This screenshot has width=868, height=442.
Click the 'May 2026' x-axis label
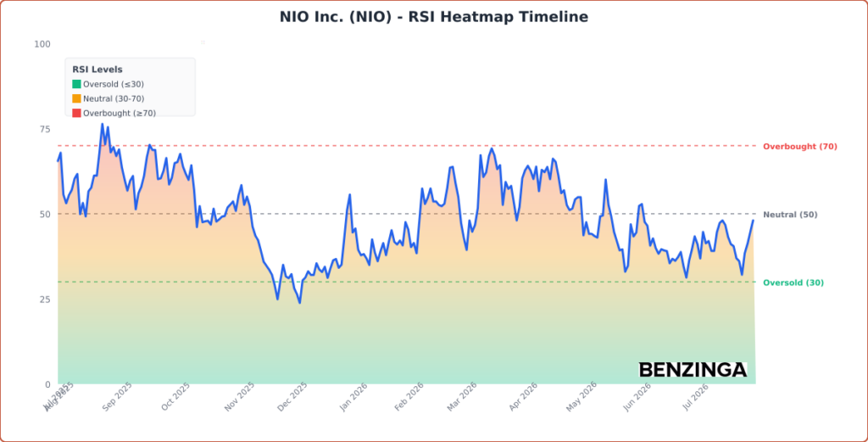pos(581,396)
